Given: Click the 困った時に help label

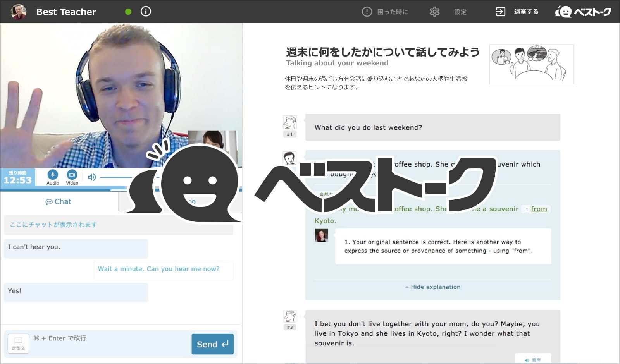Looking at the screenshot, I should [393, 12].
